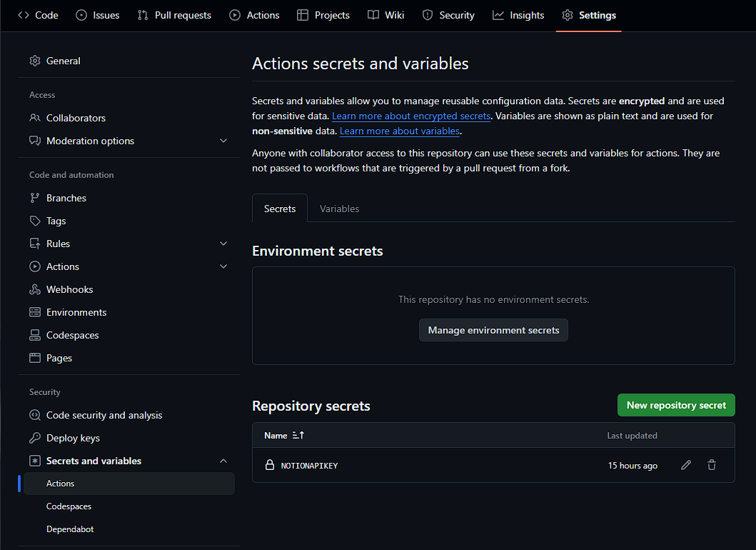Click Manage environment secrets button
Viewport: 756px width, 550px height.
(493, 330)
